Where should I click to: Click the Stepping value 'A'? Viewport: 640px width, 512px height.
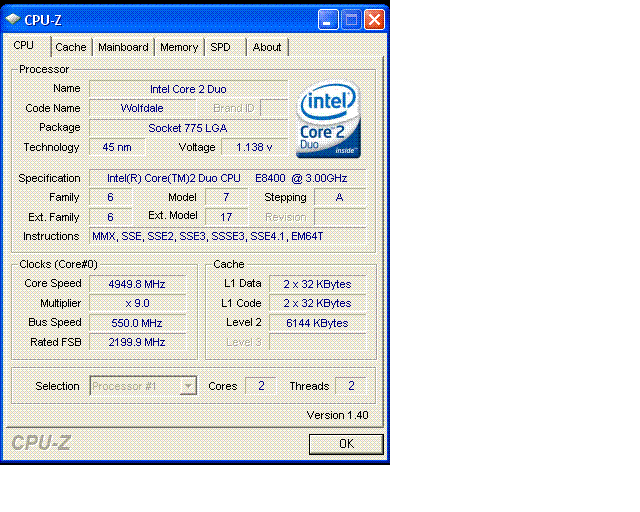(340, 197)
